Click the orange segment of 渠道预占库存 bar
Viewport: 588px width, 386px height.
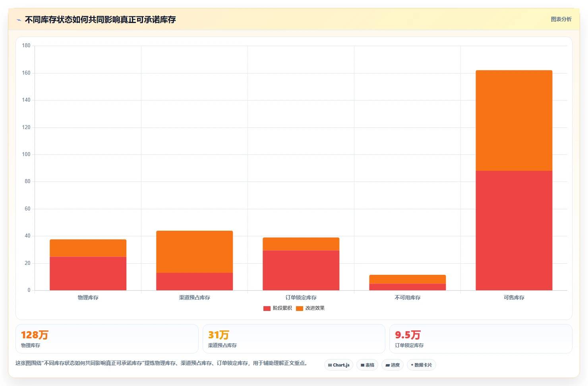point(194,252)
